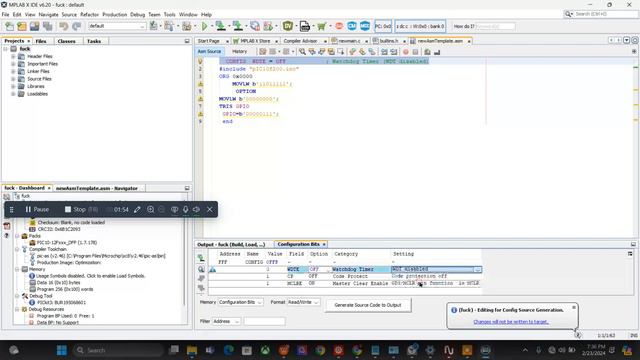Click the Read Device Memory document icon
640x360 pixels.
point(304,27)
